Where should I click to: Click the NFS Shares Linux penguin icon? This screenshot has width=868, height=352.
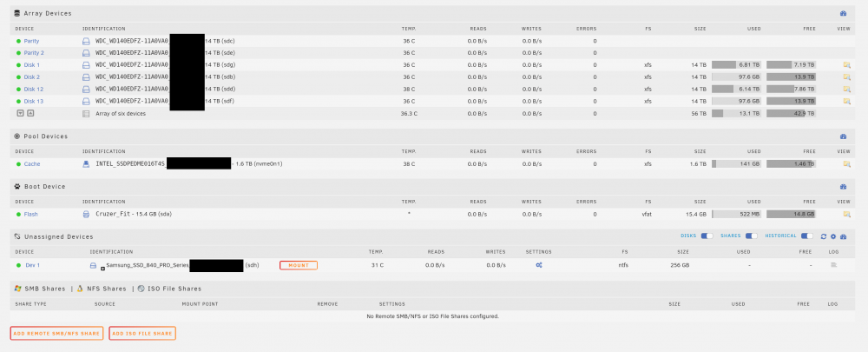coord(80,289)
